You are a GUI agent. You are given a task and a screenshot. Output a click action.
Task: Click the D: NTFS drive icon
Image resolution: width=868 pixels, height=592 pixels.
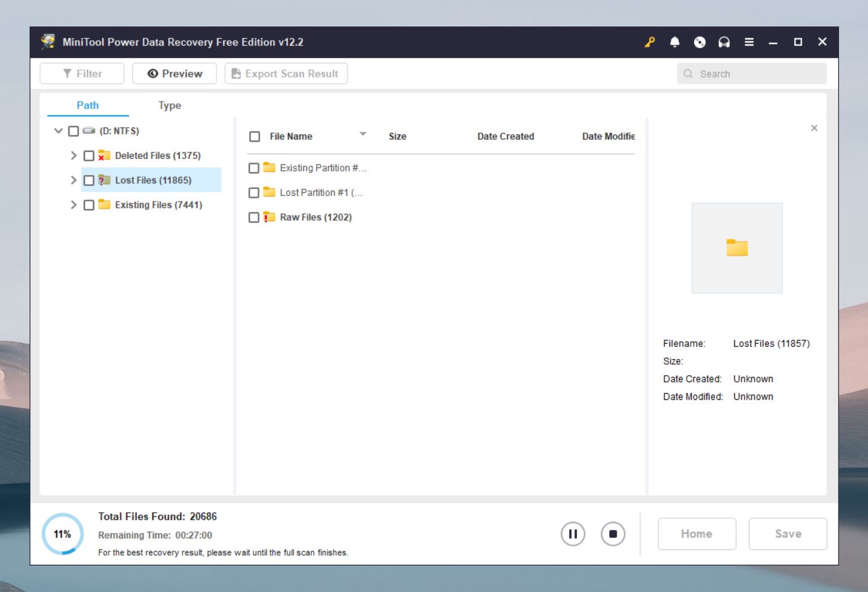[89, 131]
